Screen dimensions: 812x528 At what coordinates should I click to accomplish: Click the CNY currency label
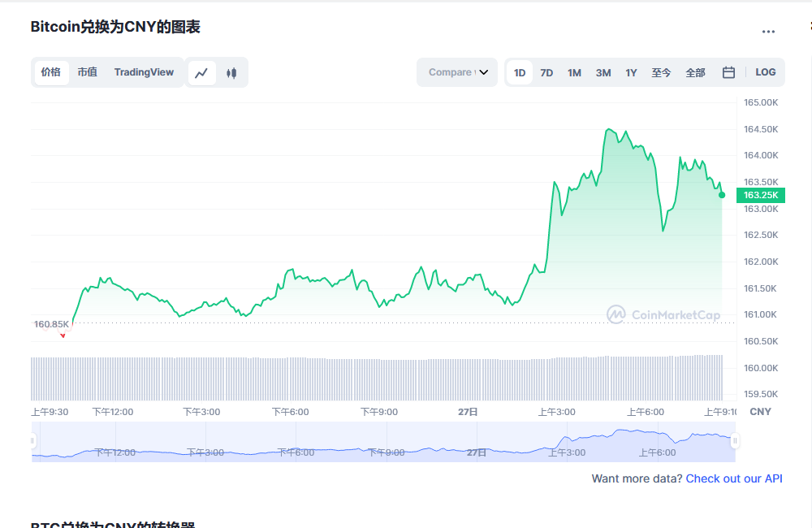(760, 411)
